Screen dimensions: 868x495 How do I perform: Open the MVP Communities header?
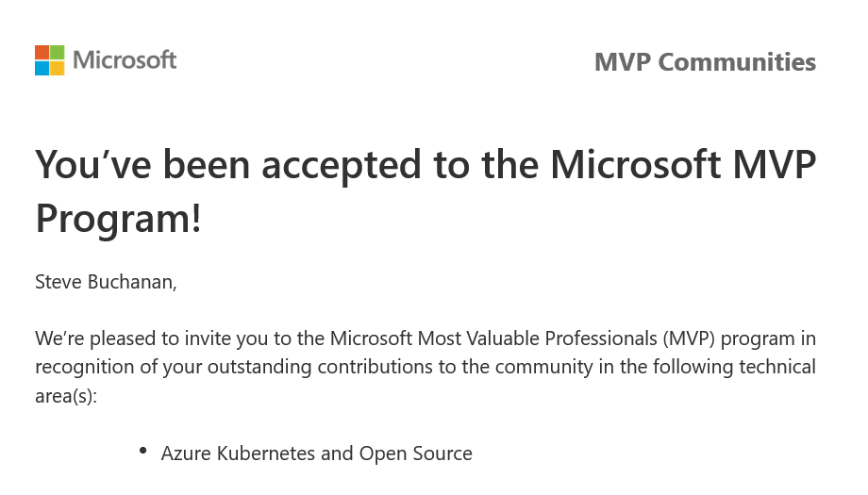tap(705, 62)
